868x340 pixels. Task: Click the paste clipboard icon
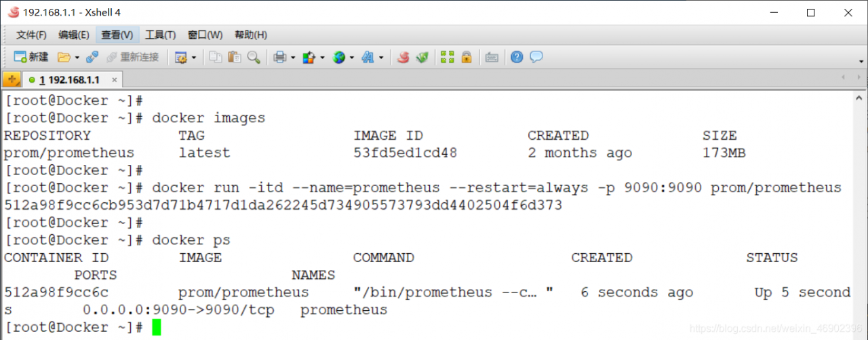pos(235,57)
